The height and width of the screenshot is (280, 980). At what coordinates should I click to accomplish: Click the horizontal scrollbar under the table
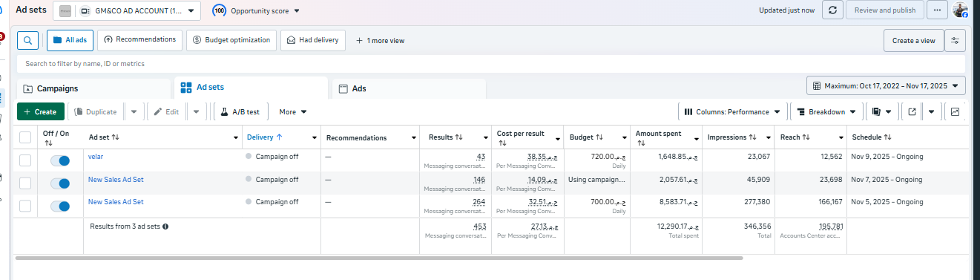[x=378, y=258]
